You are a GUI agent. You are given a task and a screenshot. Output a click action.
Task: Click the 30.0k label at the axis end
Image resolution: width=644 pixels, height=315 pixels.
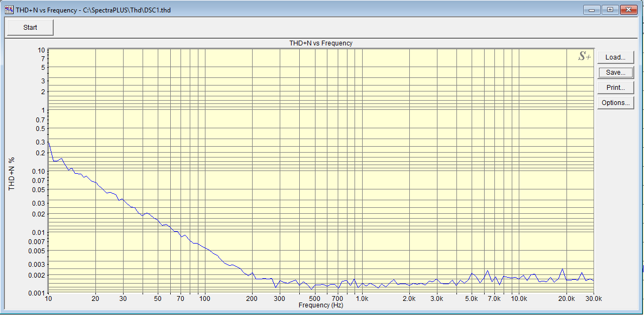coord(593,299)
